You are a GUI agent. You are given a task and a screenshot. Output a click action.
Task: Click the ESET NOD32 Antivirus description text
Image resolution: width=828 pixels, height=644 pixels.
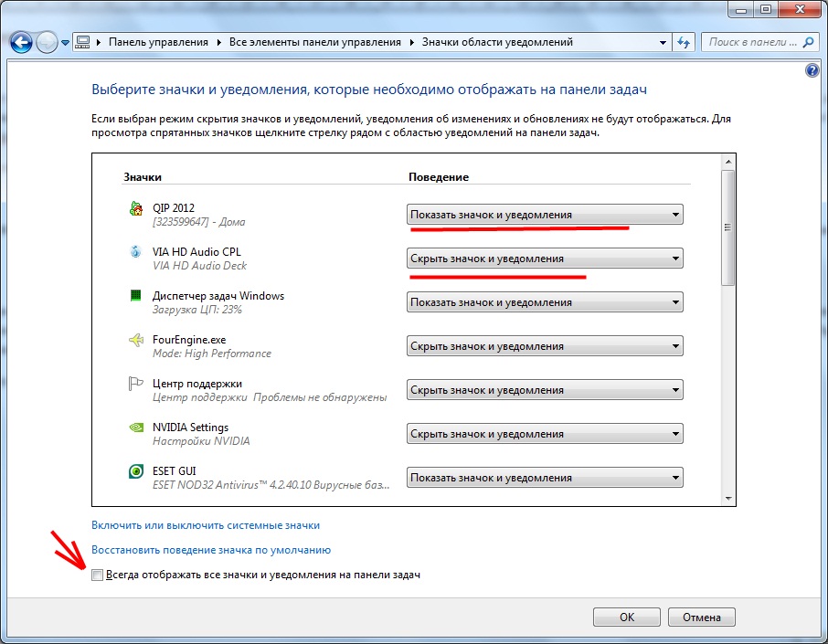pos(271,484)
